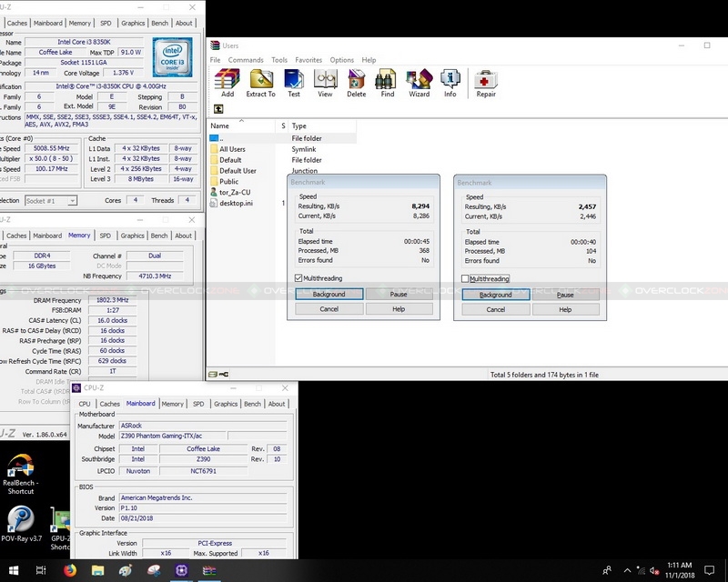
Task: Click the motherboard model field Z390 Phantom Gaming-ITX/ac
Action: click(173, 436)
